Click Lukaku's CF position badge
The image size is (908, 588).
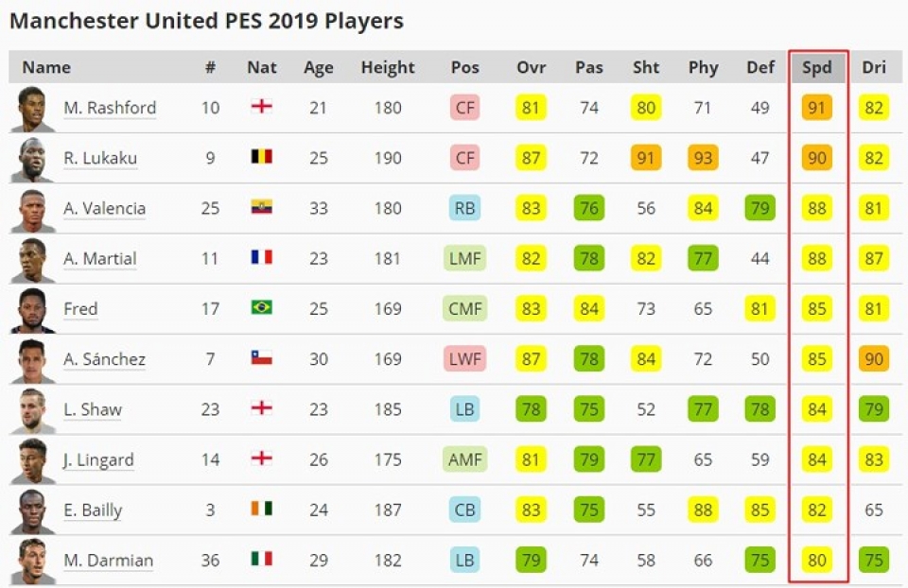point(464,158)
